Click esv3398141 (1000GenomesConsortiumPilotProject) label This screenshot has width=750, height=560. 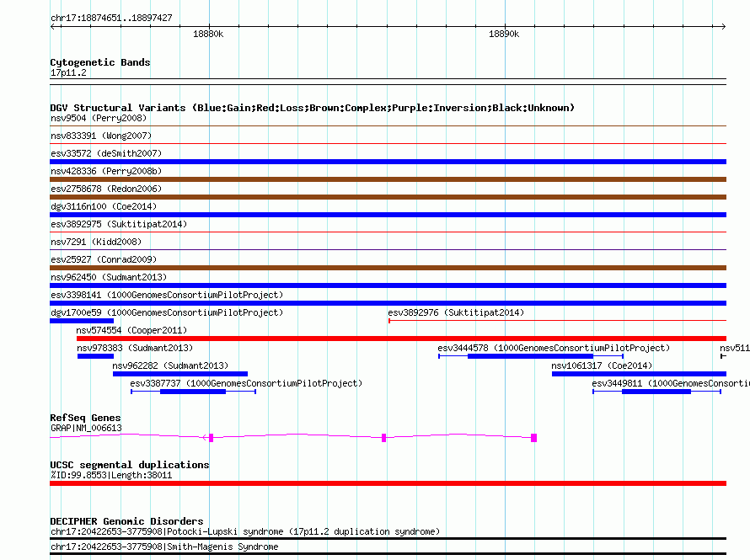pyautogui.click(x=167, y=295)
